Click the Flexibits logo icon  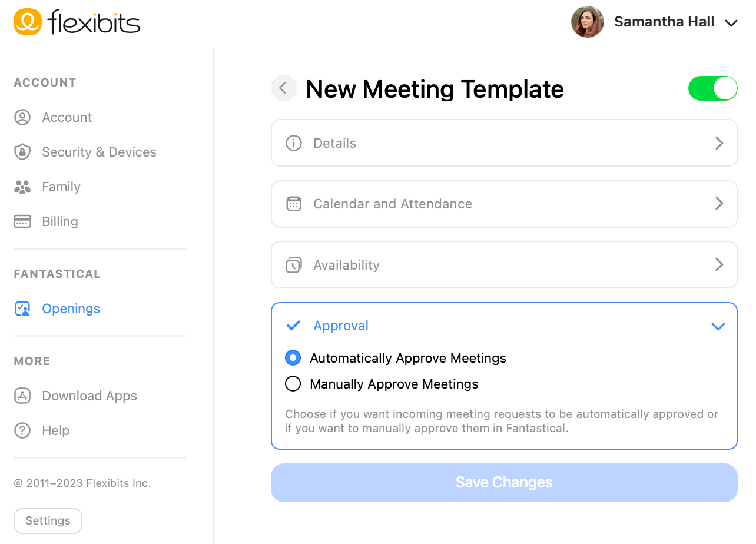28,22
